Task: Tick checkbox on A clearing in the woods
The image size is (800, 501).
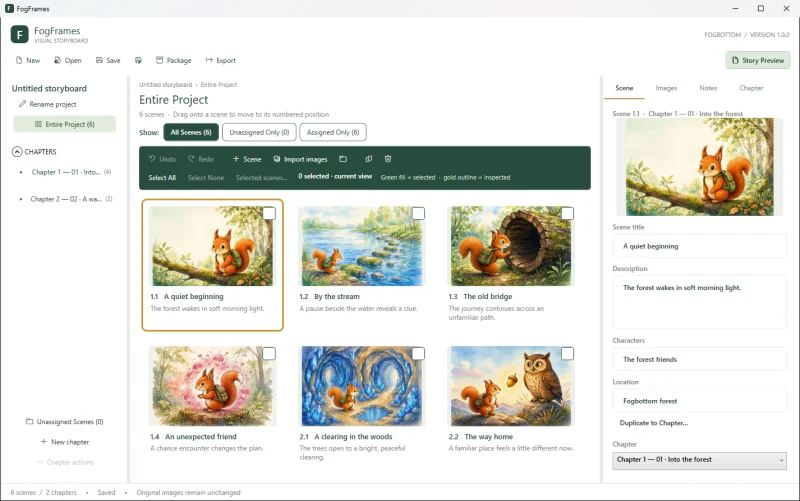Action: 418,354
